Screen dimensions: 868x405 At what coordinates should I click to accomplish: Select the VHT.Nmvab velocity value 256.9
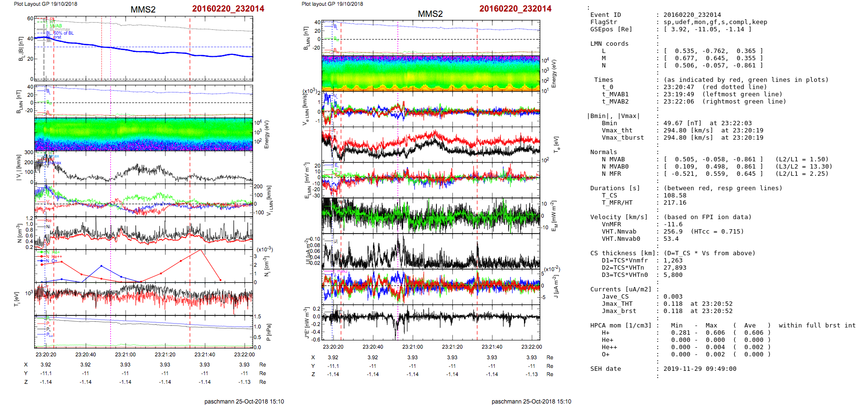pyautogui.click(x=673, y=232)
